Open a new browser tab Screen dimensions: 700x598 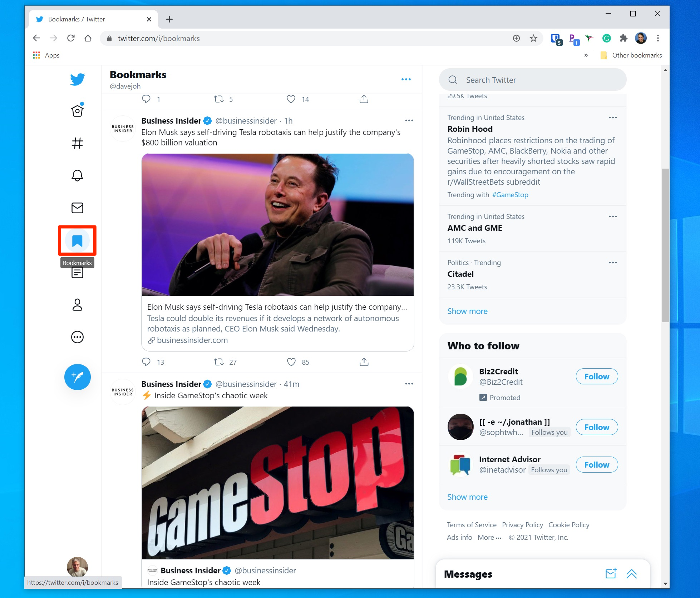[169, 19]
